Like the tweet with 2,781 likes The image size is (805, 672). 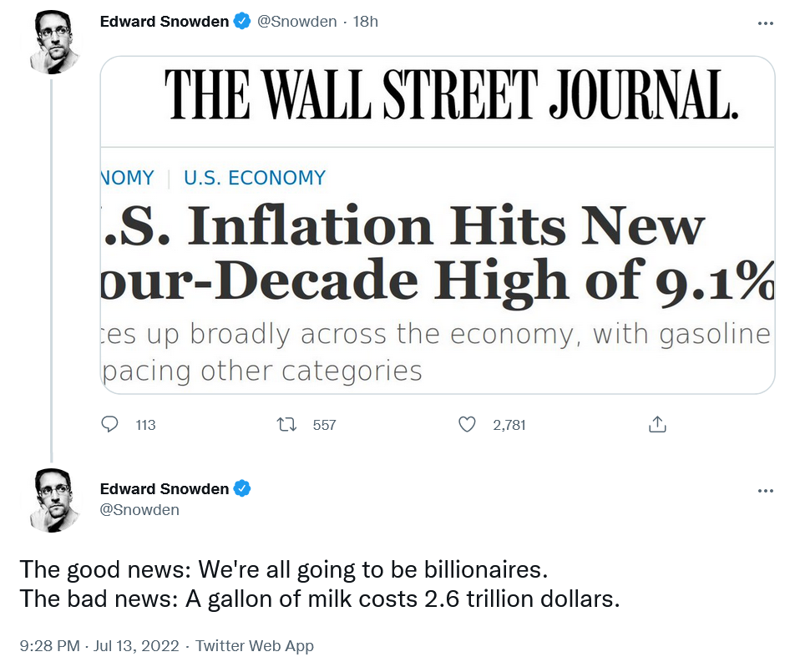click(x=468, y=425)
